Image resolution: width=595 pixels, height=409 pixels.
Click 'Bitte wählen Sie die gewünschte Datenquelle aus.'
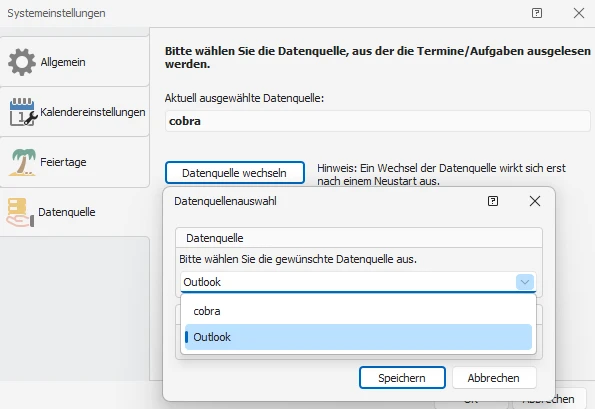point(298,260)
